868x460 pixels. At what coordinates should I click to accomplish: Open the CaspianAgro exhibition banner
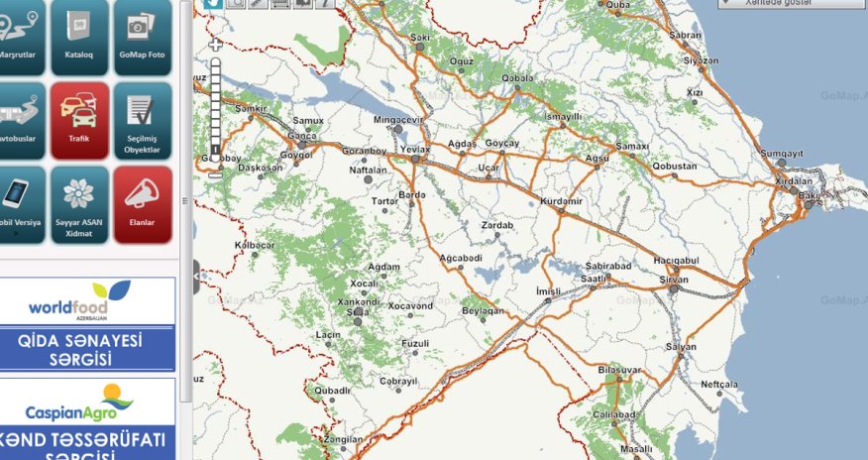click(87, 417)
